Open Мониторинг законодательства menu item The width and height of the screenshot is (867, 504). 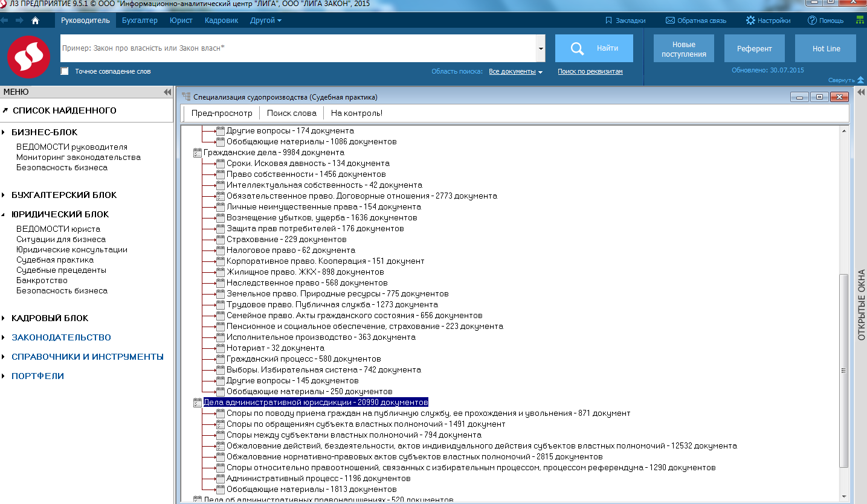79,157
